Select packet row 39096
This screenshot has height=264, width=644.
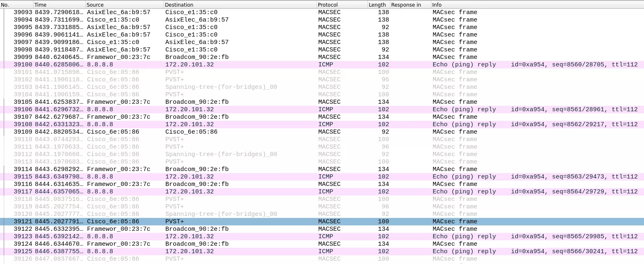322,35
